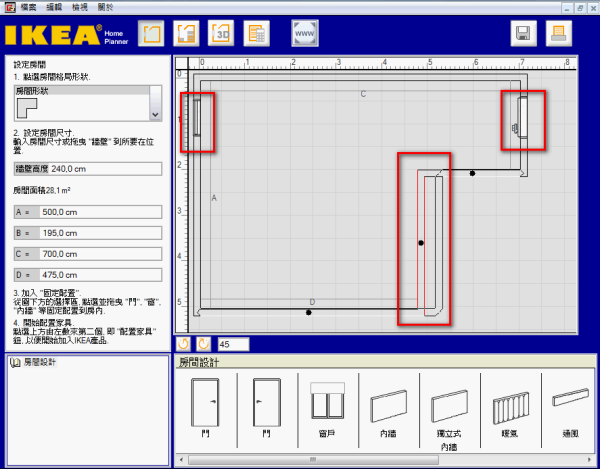Click the handle dot on the vertical inner wall
Image resolution: width=600 pixels, height=469 pixels.
pos(421,243)
